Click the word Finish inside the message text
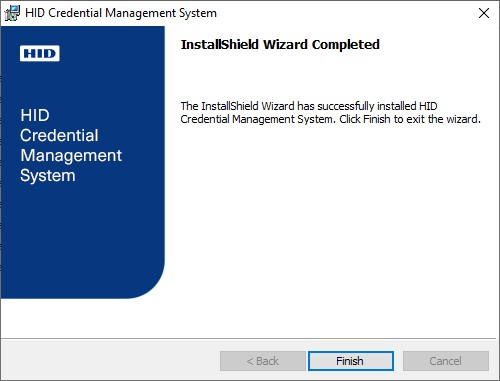The image size is (500, 381). click(x=376, y=119)
